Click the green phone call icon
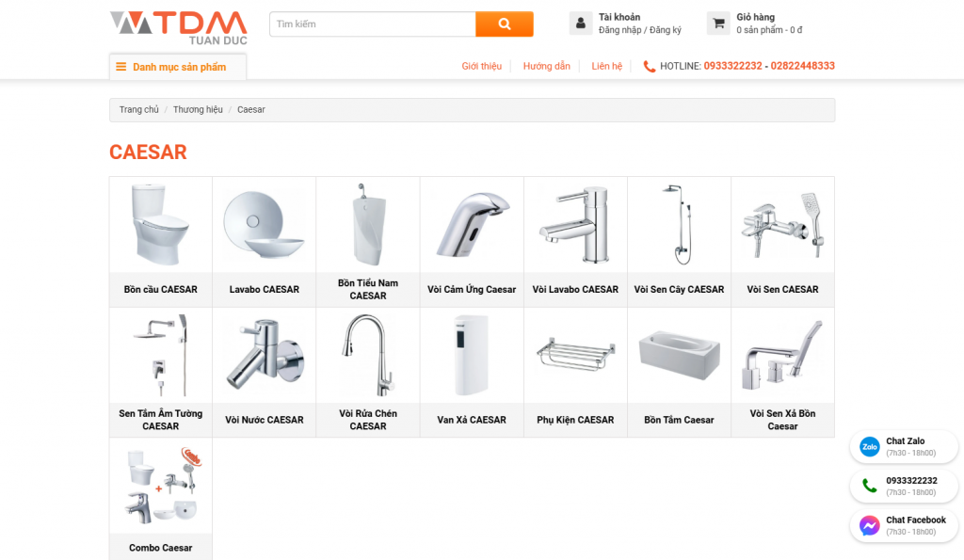The width and height of the screenshot is (964, 560). 869,487
